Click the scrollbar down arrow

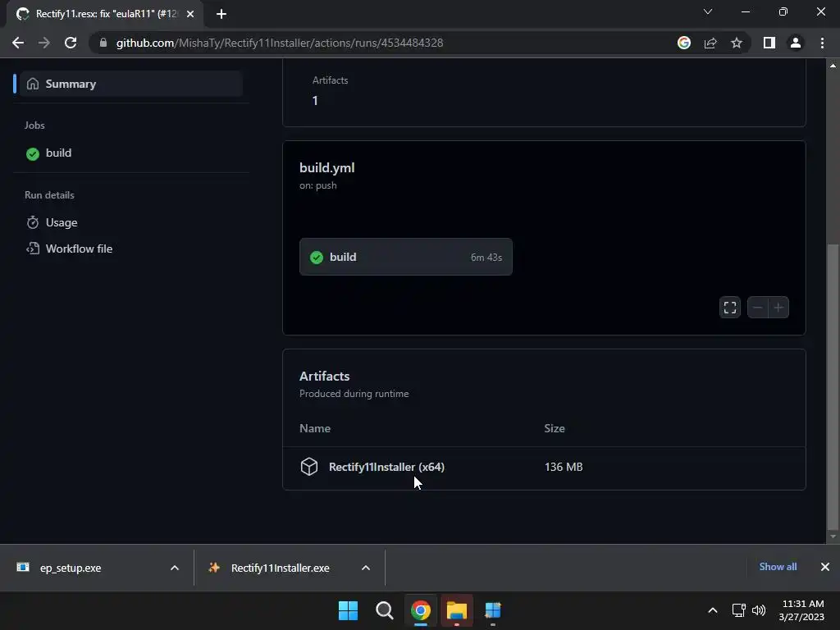point(833,536)
